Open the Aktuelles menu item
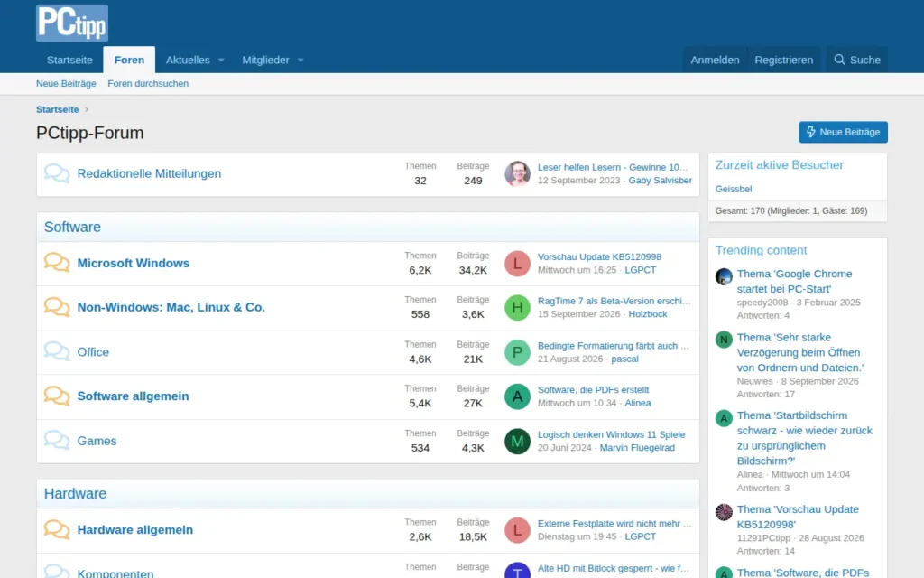This screenshot has width=924, height=578. click(188, 60)
